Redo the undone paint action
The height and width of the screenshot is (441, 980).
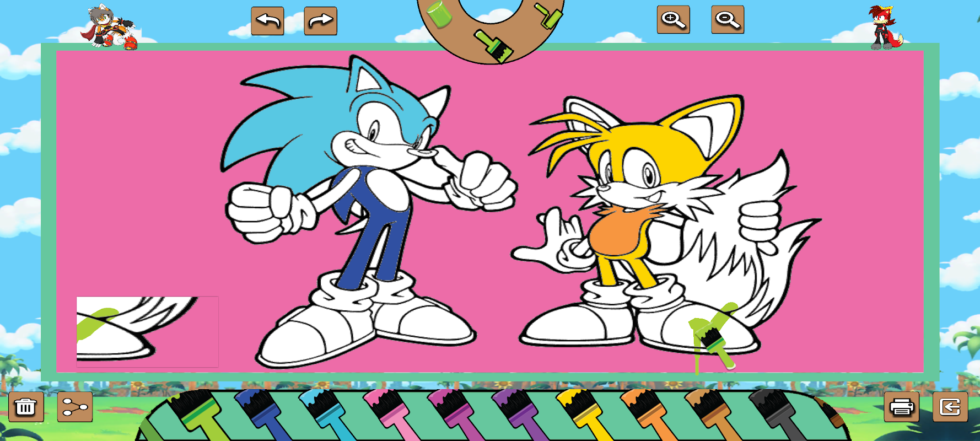pyautogui.click(x=320, y=21)
